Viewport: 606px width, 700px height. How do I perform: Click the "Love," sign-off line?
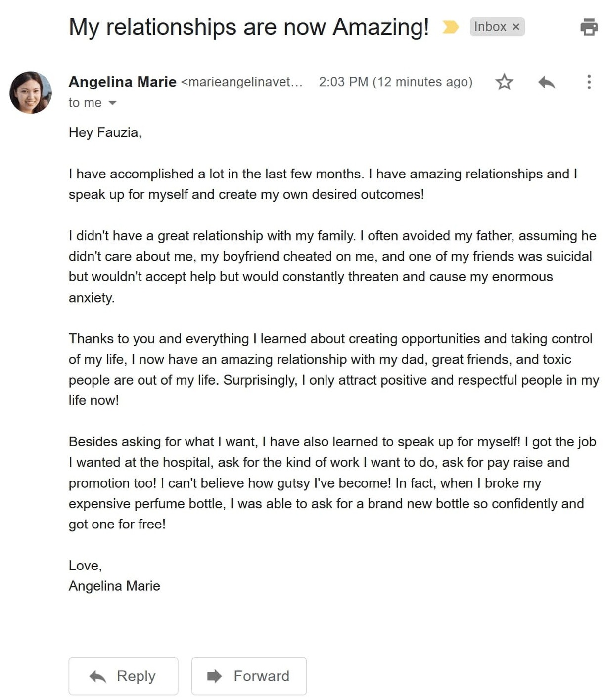[x=85, y=565]
